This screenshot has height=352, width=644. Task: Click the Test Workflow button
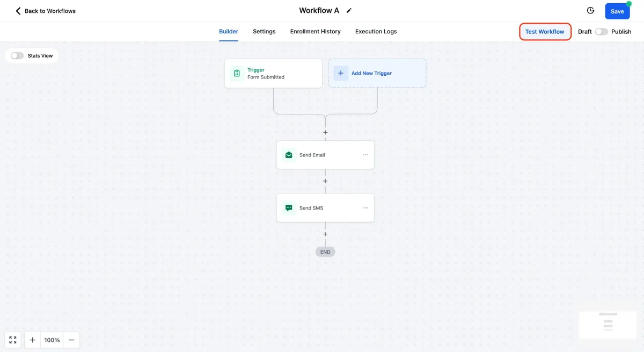[545, 32]
